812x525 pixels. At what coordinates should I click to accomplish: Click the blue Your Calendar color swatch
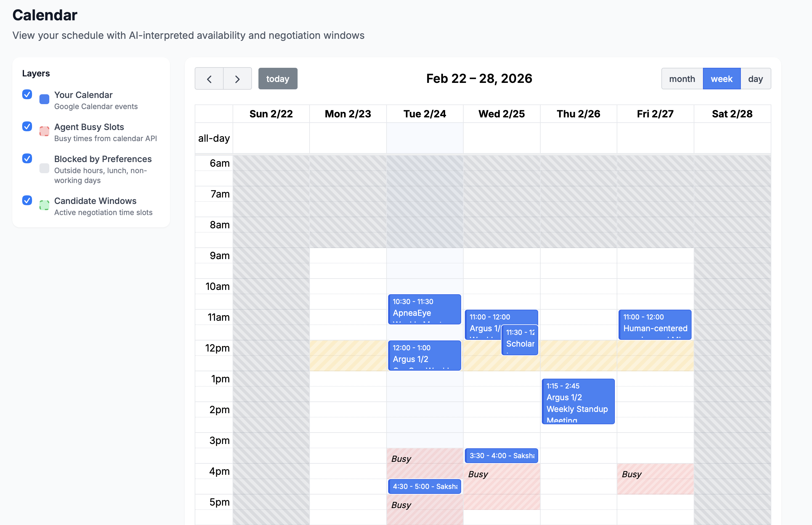[x=44, y=99]
